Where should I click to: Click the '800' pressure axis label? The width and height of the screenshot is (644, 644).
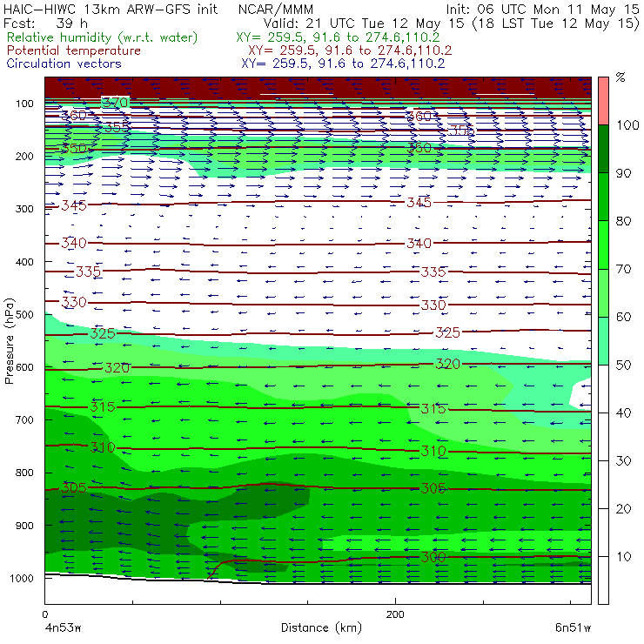pyautogui.click(x=24, y=473)
